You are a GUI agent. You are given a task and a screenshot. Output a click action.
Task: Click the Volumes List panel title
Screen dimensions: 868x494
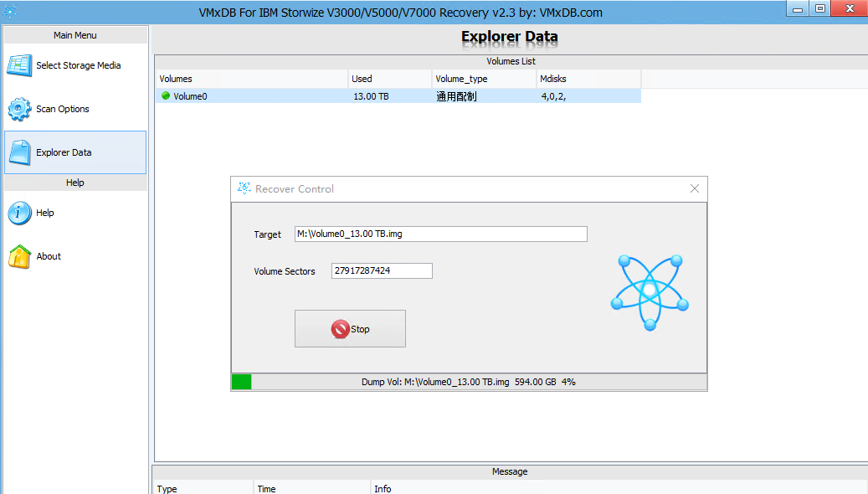(511, 61)
